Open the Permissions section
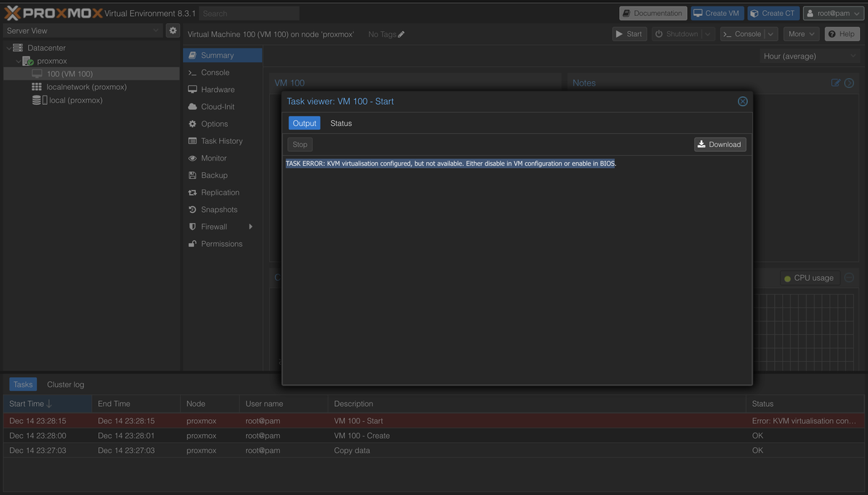The image size is (868, 495). [x=223, y=244]
